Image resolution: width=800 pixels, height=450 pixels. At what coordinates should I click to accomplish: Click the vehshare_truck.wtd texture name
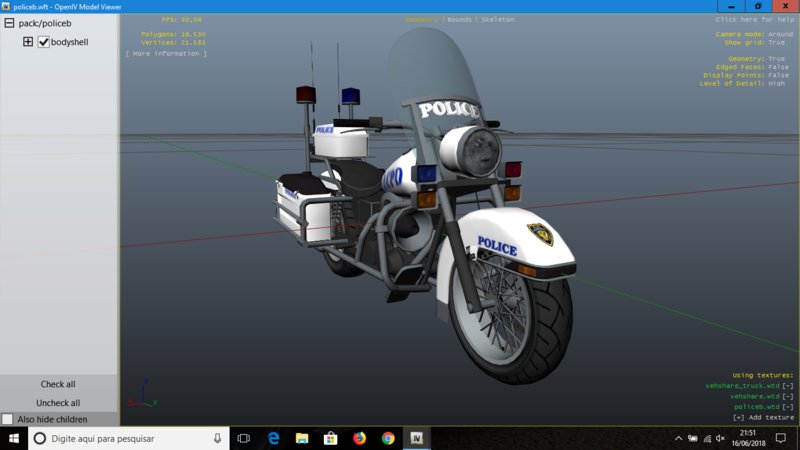click(x=742, y=386)
